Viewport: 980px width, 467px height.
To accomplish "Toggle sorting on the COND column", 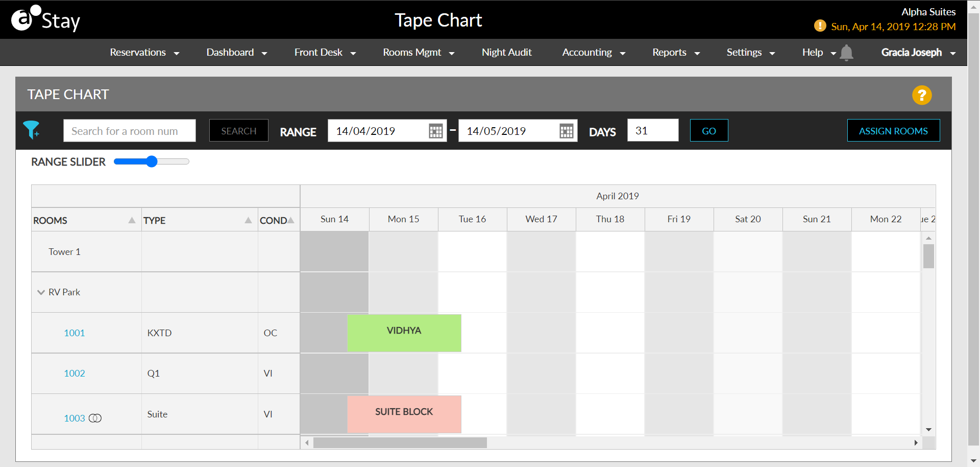I will click(291, 219).
